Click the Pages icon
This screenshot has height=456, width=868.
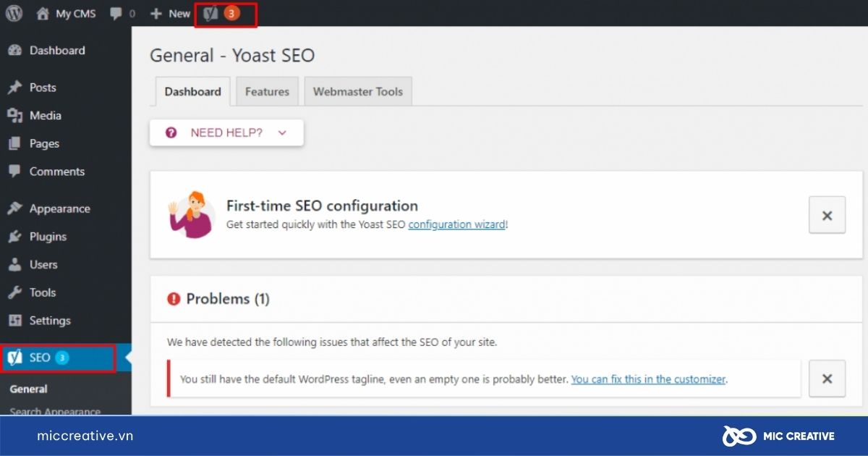point(14,144)
